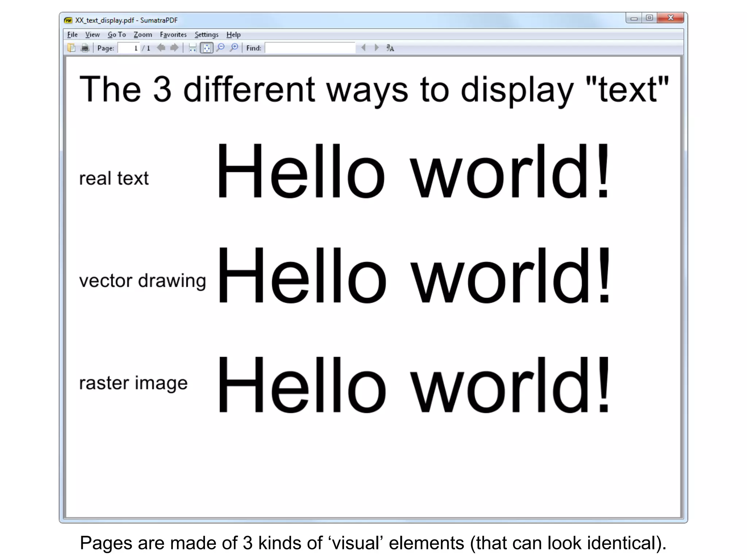Click the 'raster image' label
This screenshot has width=747, height=560.
click(x=133, y=383)
